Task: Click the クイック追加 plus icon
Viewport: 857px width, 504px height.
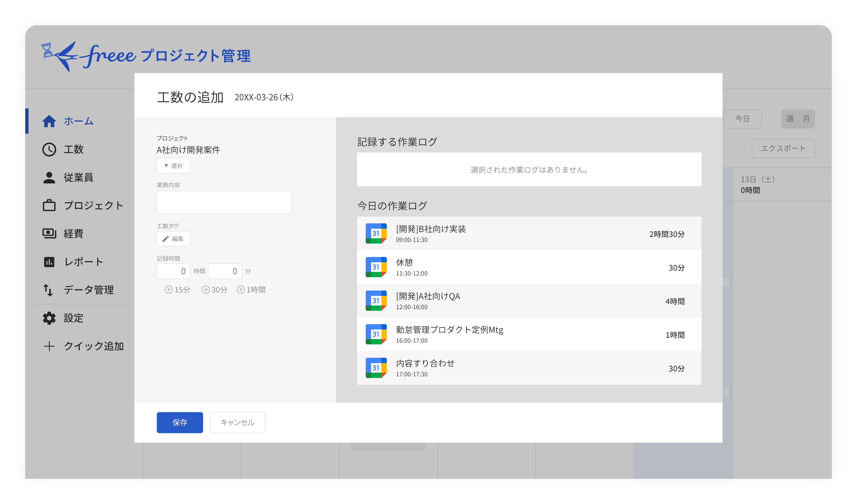Action: (x=49, y=346)
